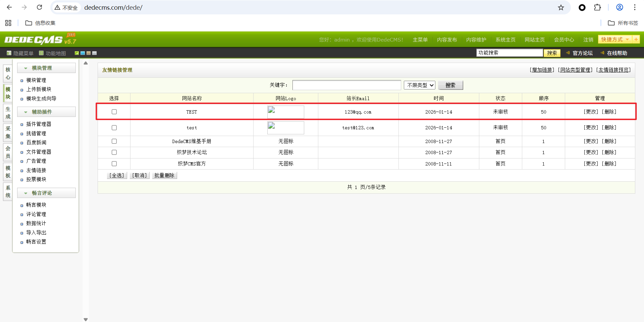Click the browser forward arrow
Screen dimensions: 644x322
pyautogui.click(x=24, y=7)
